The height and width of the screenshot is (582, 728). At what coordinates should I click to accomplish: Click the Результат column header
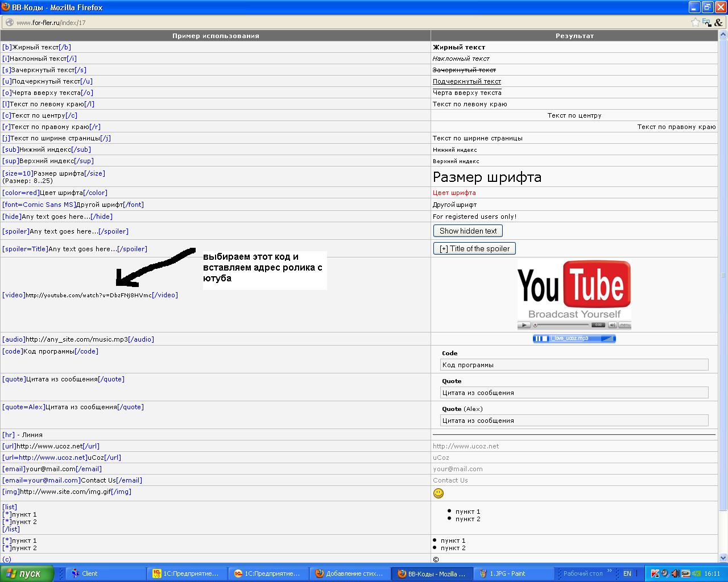[x=574, y=36]
